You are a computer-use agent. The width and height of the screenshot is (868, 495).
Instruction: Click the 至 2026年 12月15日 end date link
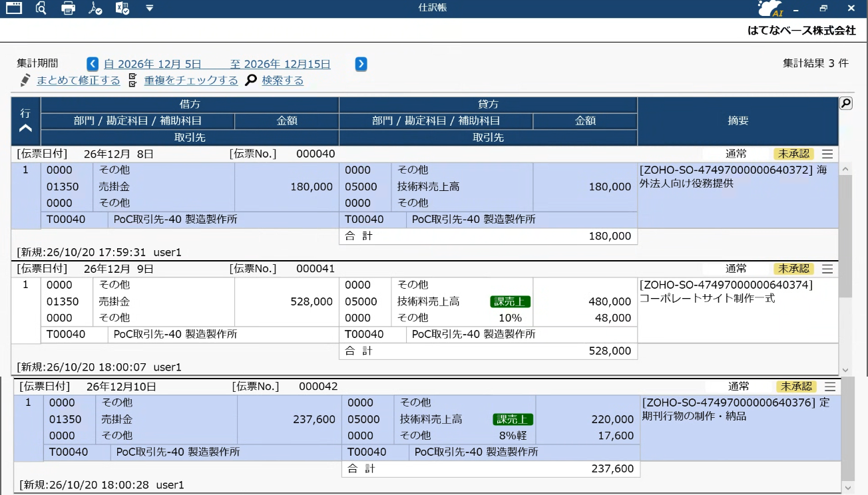click(x=280, y=64)
